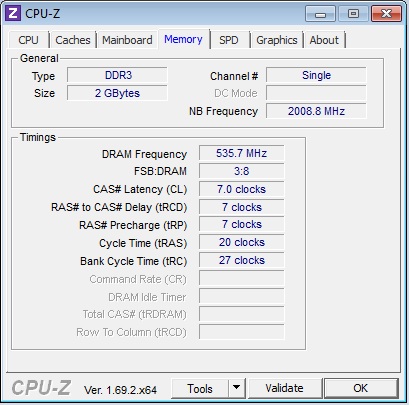Minimize the CPU-Z window
The image size is (409, 405).
point(320,14)
